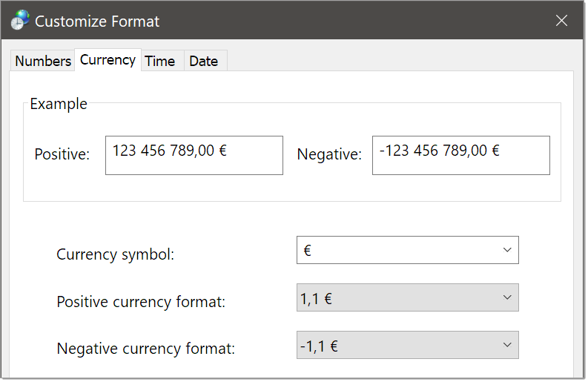Click the Negative: label in Example group
588x382 pixels.
point(329,154)
